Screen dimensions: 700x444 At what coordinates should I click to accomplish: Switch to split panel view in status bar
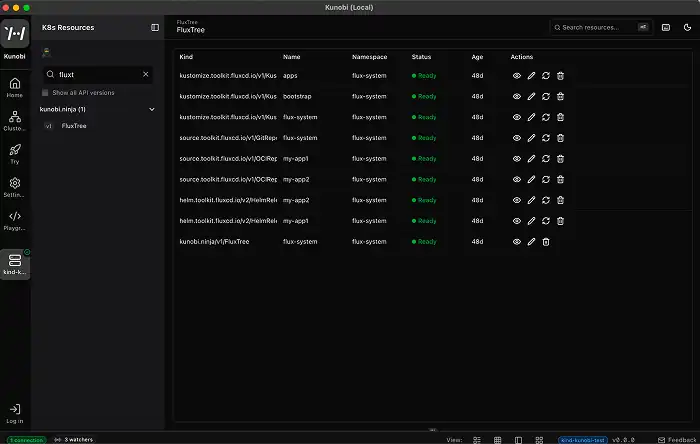pos(518,440)
